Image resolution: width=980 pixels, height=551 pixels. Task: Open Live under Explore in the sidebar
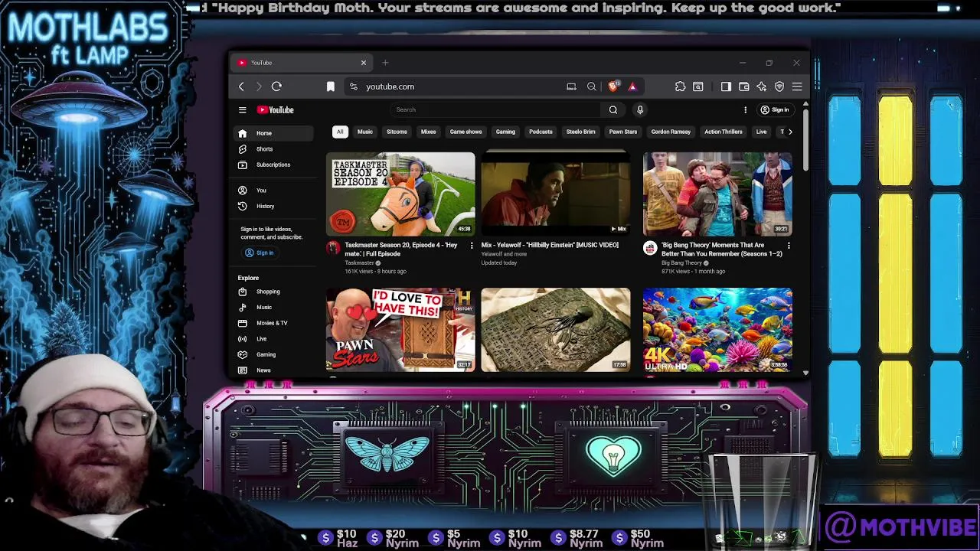pos(273,339)
